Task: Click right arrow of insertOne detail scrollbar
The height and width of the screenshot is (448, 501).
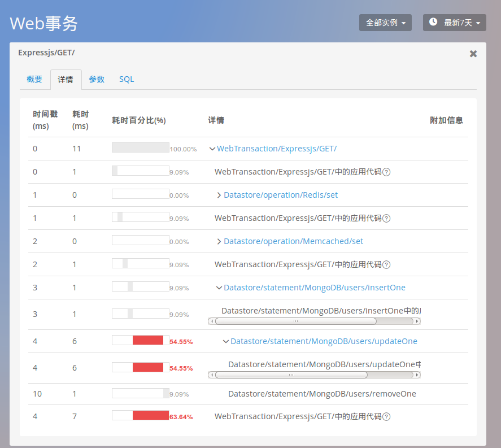Action: tap(417, 321)
